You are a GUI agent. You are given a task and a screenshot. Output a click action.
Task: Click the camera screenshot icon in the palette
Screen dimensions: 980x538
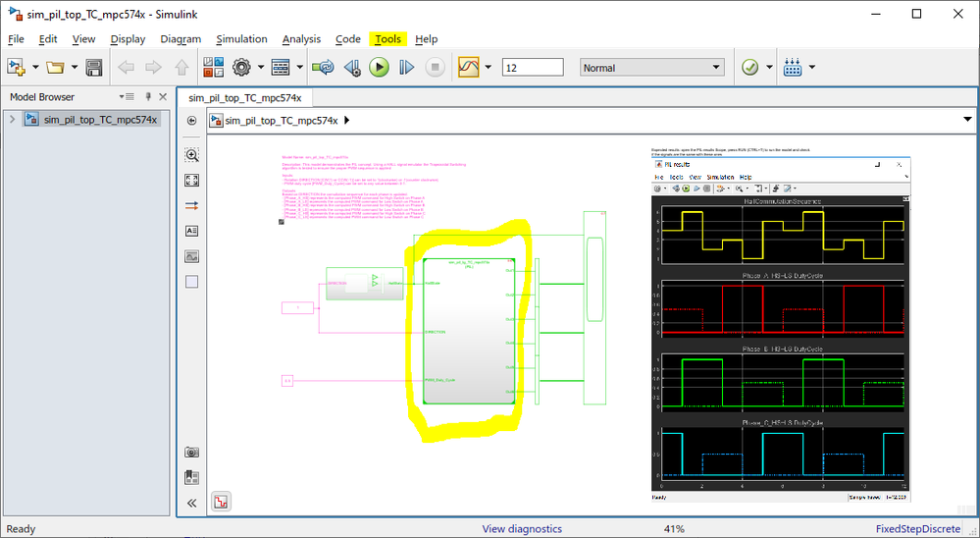[192, 453]
